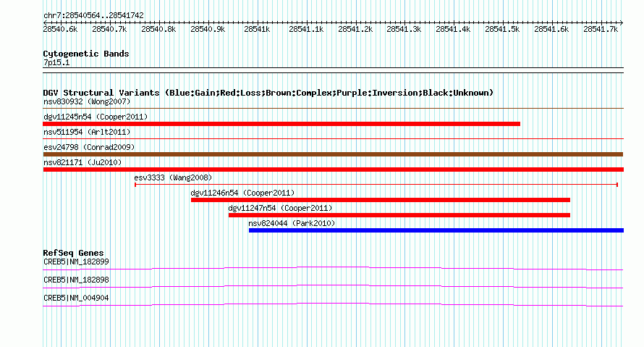Select the 7p15.1 band label
This screenshot has width=644, height=347.
coord(56,62)
